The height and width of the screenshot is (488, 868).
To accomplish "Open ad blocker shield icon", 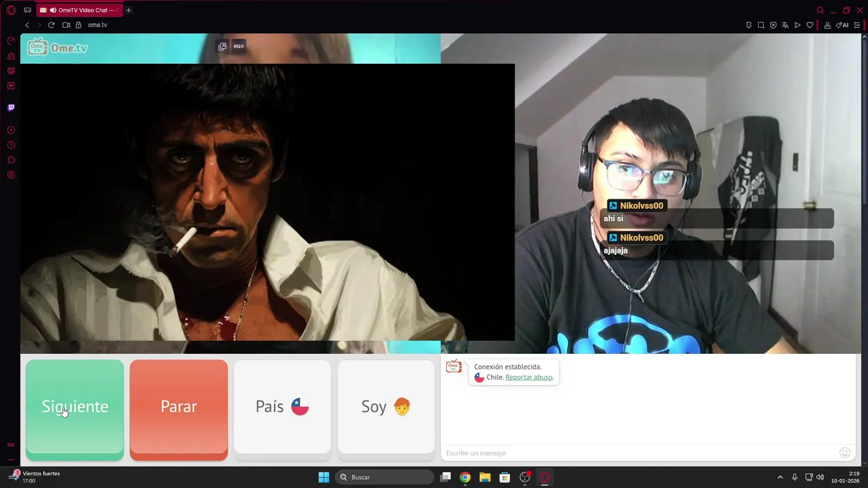I will click(x=773, y=25).
